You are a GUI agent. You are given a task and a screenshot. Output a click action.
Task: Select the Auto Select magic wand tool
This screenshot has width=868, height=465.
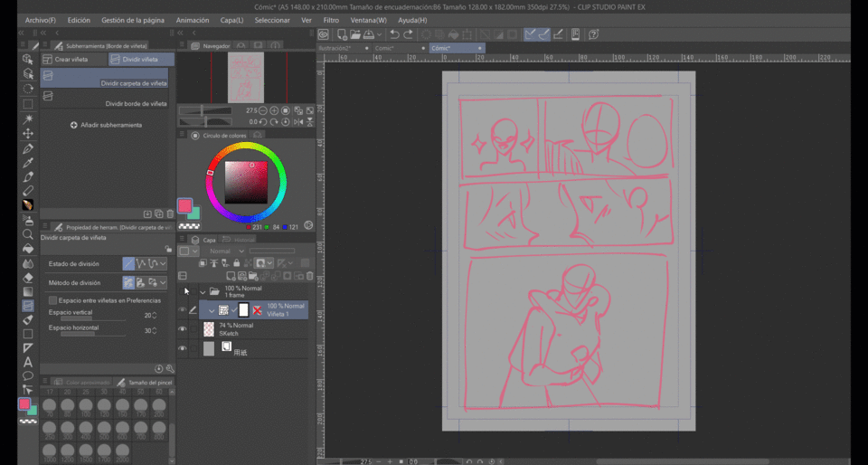(x=28, y=119)
